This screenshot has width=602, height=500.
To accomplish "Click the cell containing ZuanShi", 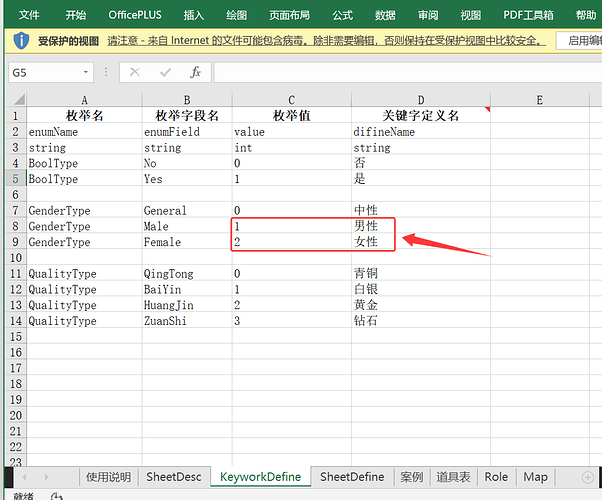I will pyautogui.click(x=187, y=320).
